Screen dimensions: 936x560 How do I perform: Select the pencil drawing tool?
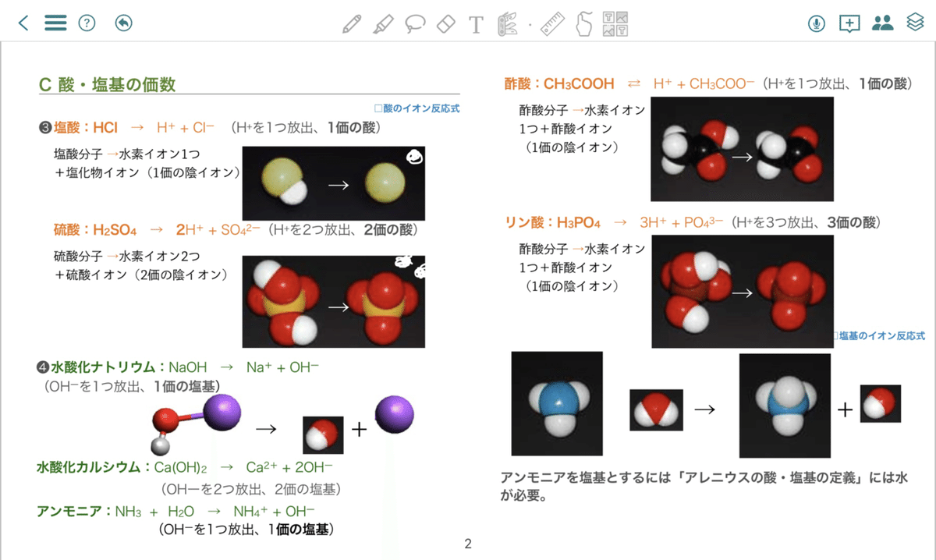(352, 23)
